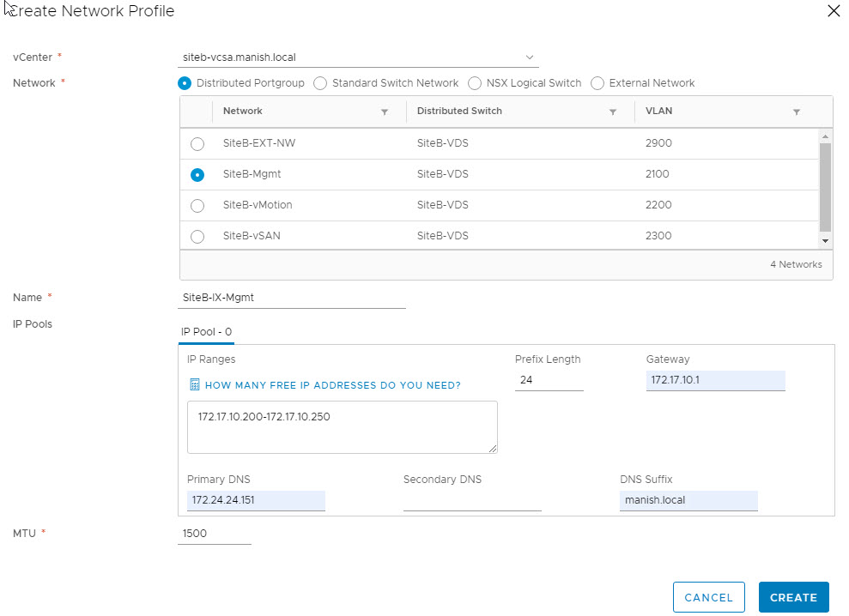Click the MTU value field

click(x=214, y=534)
